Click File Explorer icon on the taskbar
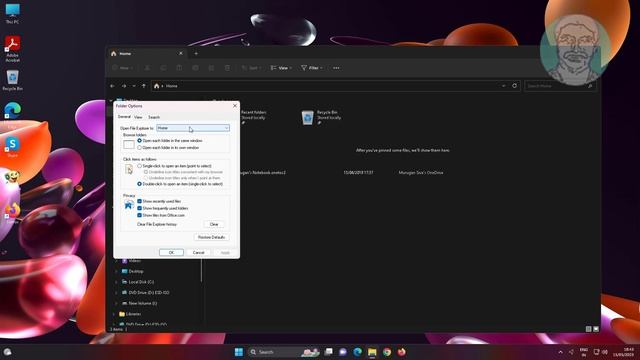 (x=372, y=352)
